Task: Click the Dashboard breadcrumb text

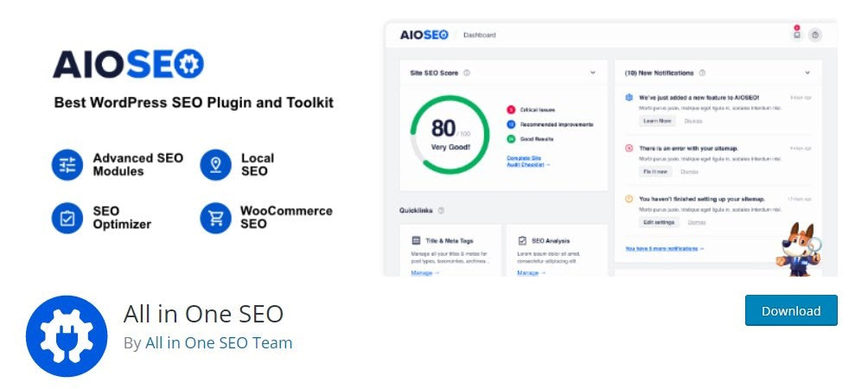Action: pos(480,35)
